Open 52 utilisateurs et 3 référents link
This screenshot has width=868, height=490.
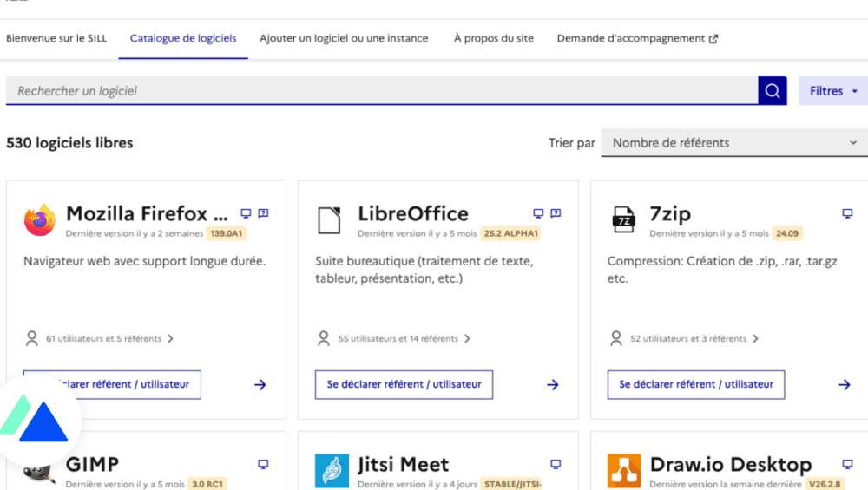688,338
